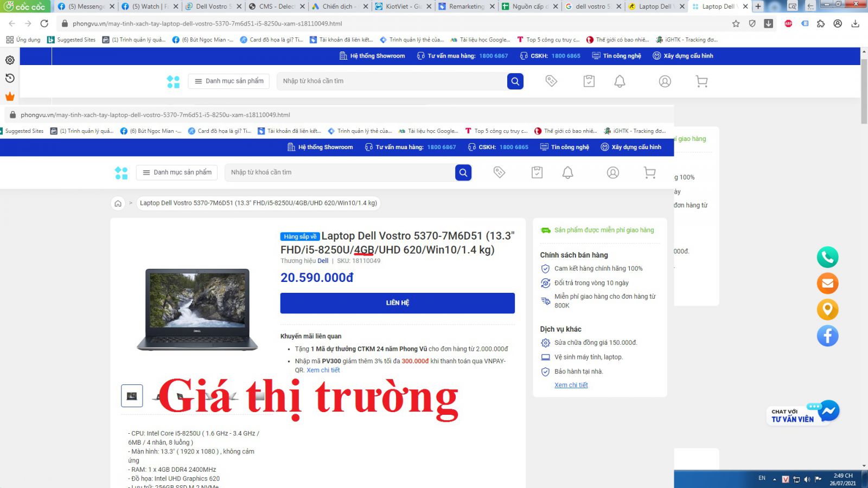The width and height of the screenshot is (868, 488).
Task: Open the Facebook floating button
Action: click(x=827, y=336)
